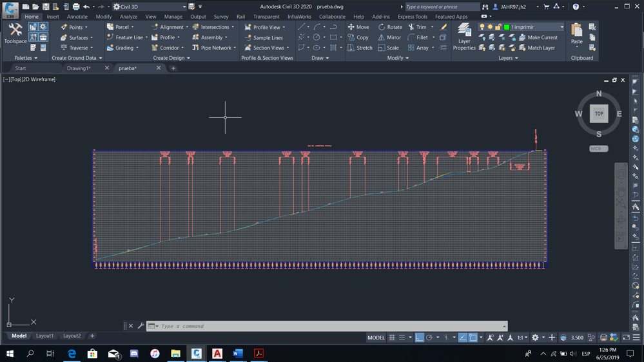Expand the Create Design panel
This screenshot has height=362, width=644.
tap(171, 58)
